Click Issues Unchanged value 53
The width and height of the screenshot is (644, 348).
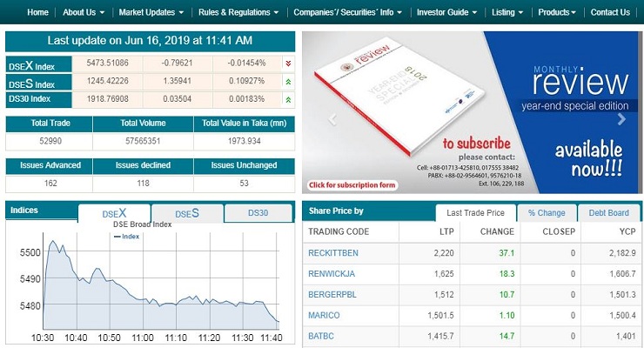[244, 184]
